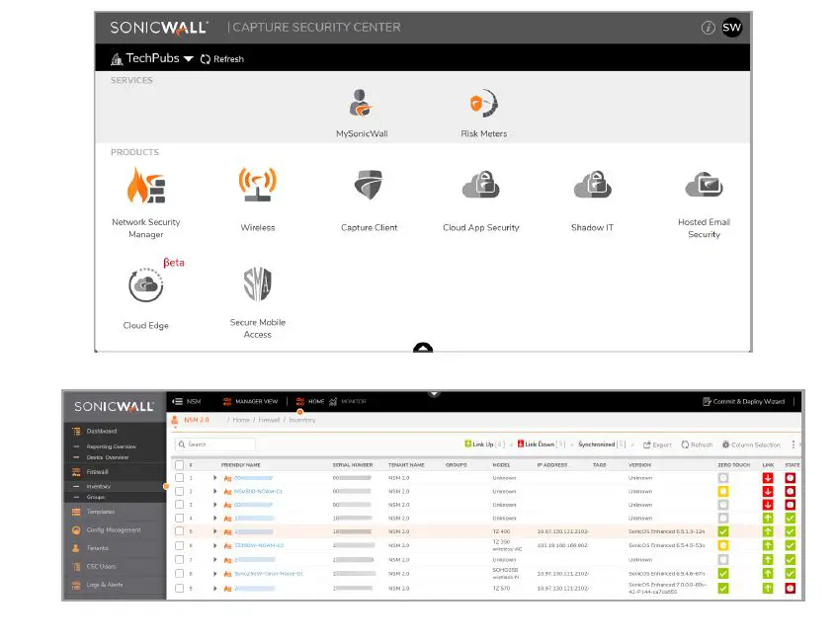Filter by Link Up devices

point(484,444)
